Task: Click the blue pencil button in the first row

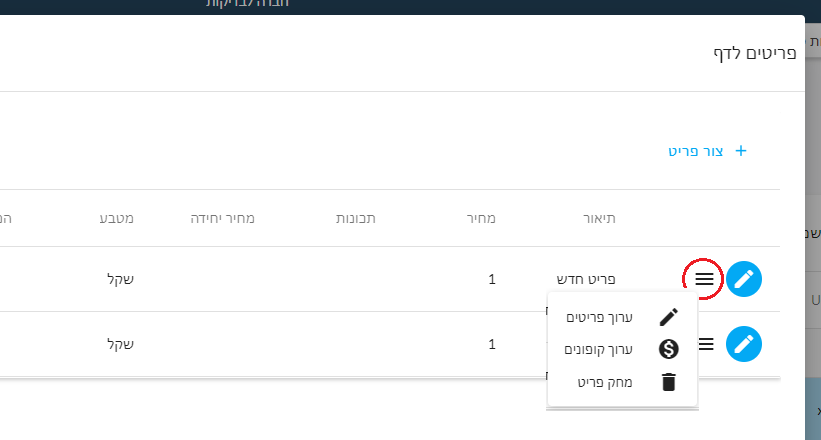Action: pyautogui.click(x=744, y=279)
